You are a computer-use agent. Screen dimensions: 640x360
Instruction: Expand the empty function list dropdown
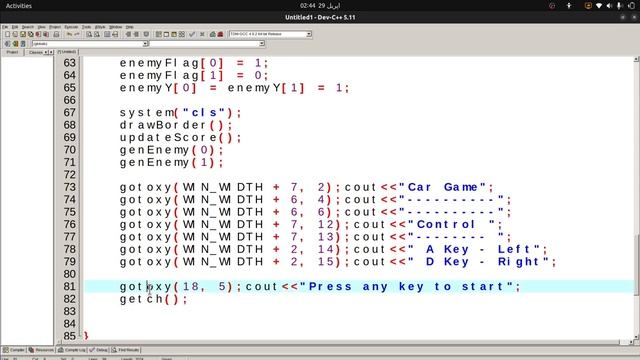(262, 43)
